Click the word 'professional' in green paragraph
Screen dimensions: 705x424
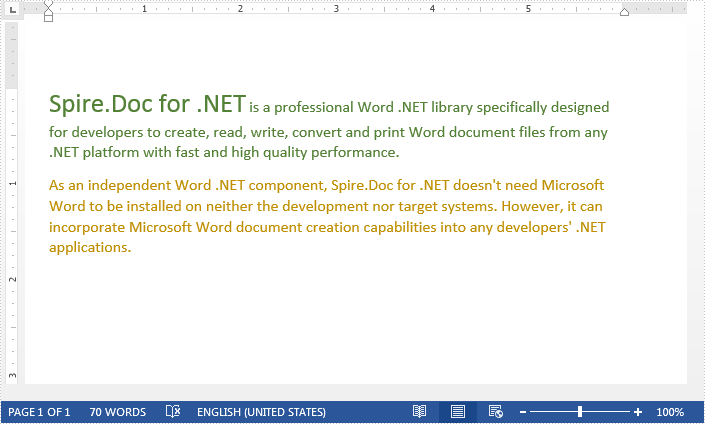(x=314, y=108)
